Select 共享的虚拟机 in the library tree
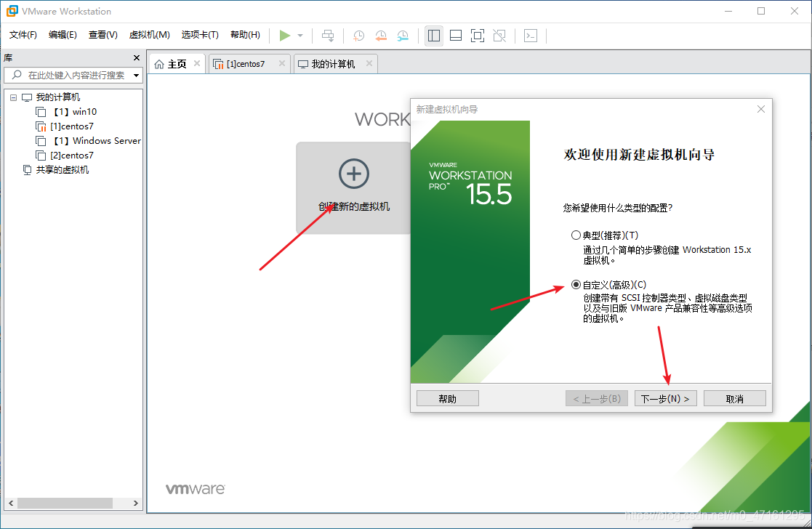The image size is (812, 529). (x=62, y=170)
